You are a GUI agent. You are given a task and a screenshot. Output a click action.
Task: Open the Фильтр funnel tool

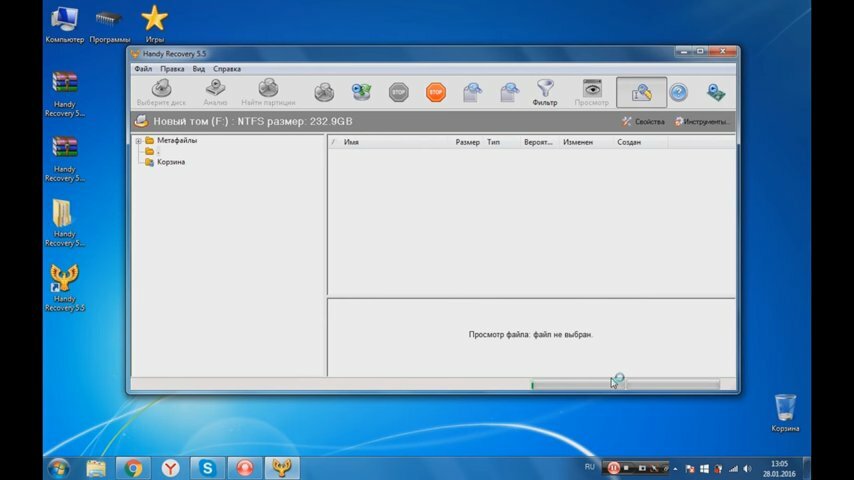545,92
